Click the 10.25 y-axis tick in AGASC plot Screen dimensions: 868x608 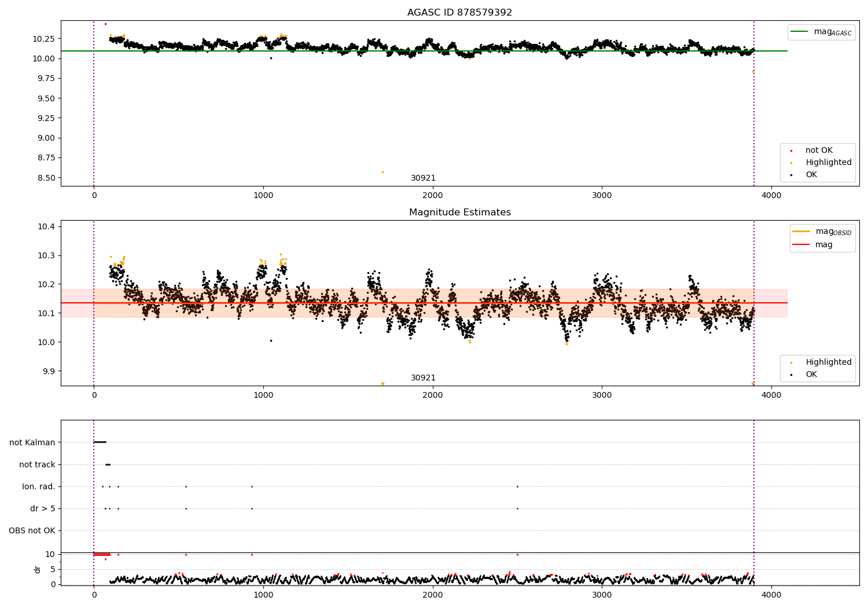(x=43, y=39)
